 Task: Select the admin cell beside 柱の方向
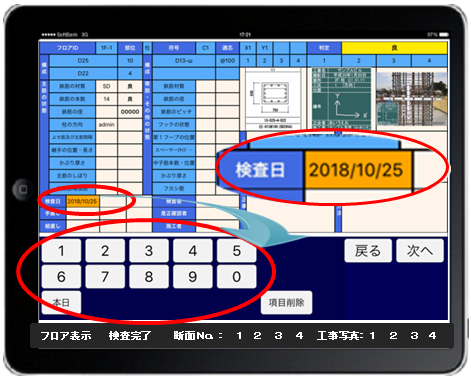(x=107, y=124)
